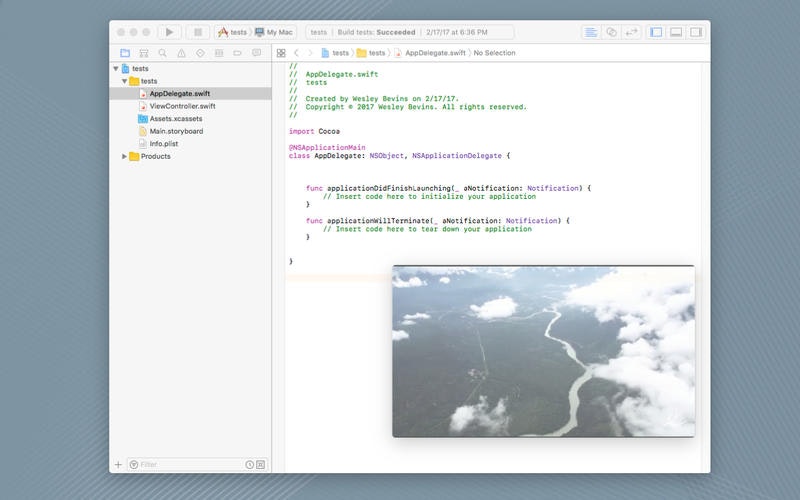
Task: Click the Filter field in navigator
Action: (190, 464)
